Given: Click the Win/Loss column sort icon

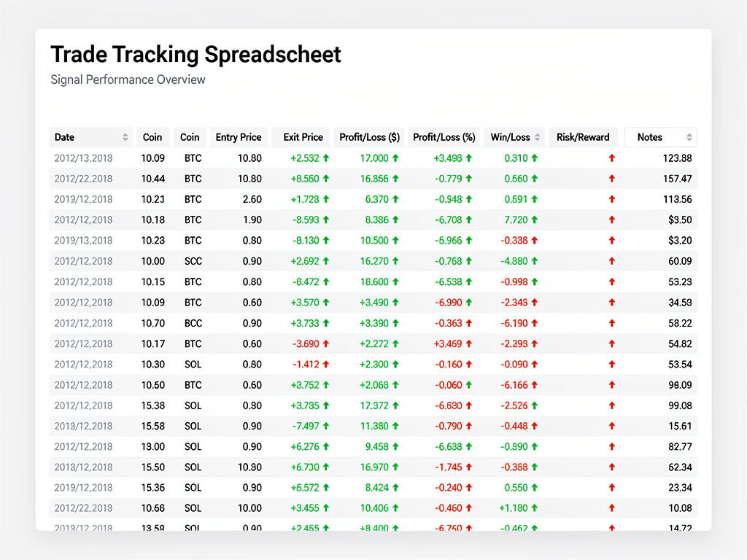Looking at the screenshot, I should tap(538, 137).
